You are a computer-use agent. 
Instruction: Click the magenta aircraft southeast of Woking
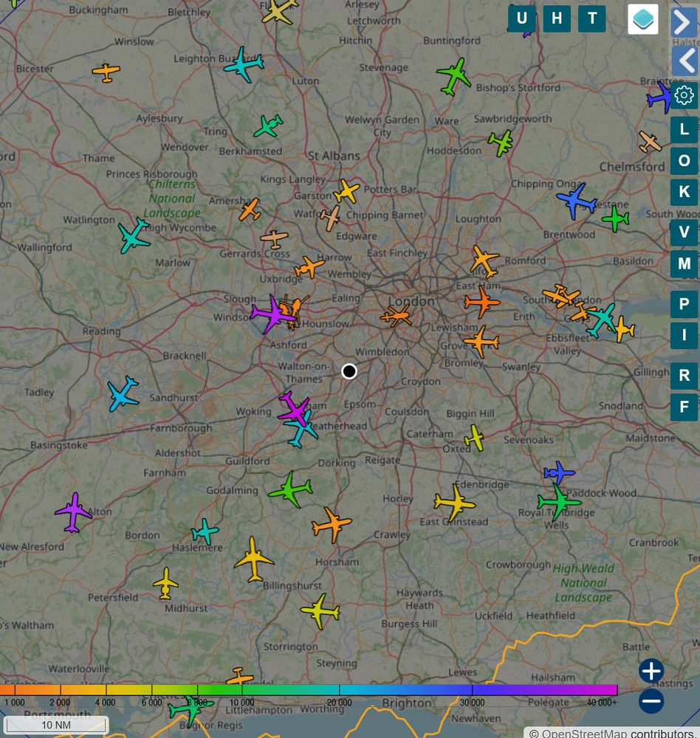click(293, 409)
